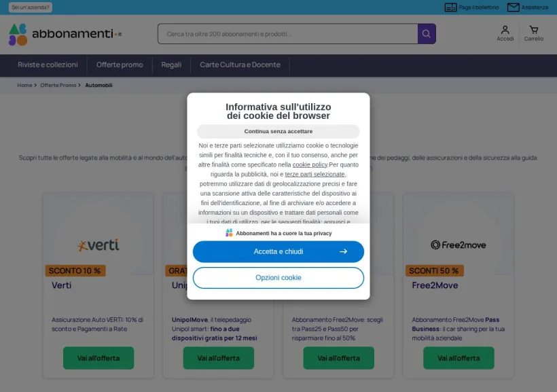Screen dimensions: 557x392
Task: Click arrow on Accetta e chiudi button
Action: click(343, 251)
